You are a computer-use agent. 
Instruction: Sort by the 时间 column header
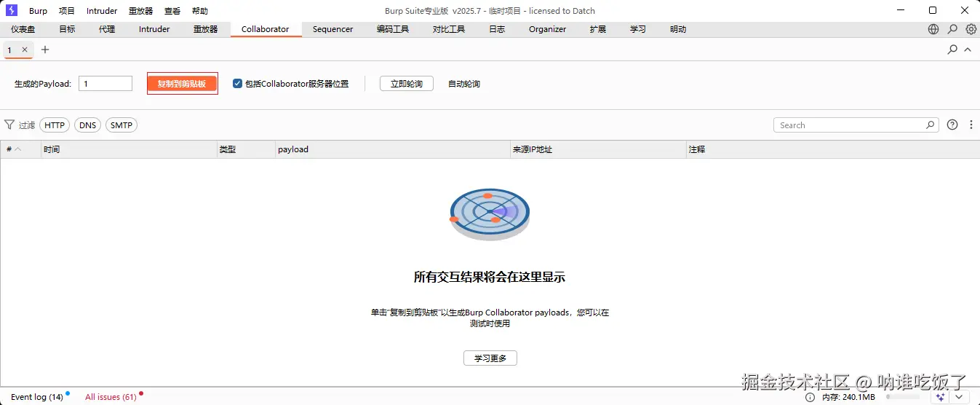[x=130, y=149]
